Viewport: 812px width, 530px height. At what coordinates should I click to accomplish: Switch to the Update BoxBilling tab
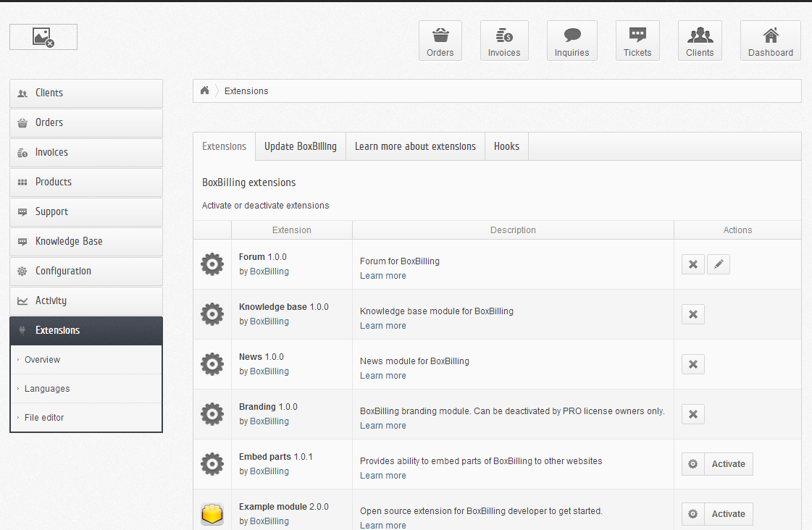point(300,146)
